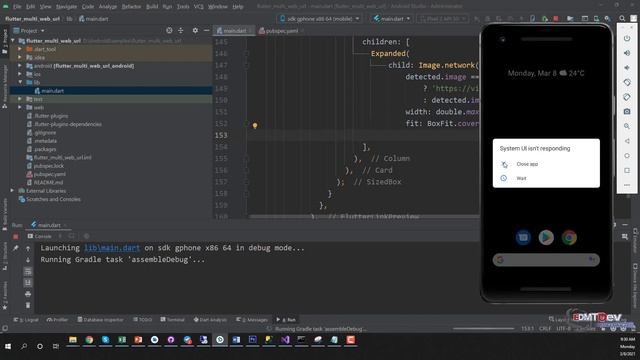The image size is (640, 360).
Task: Hide the Project panel with the minus icon
Action: pos(206,31)
